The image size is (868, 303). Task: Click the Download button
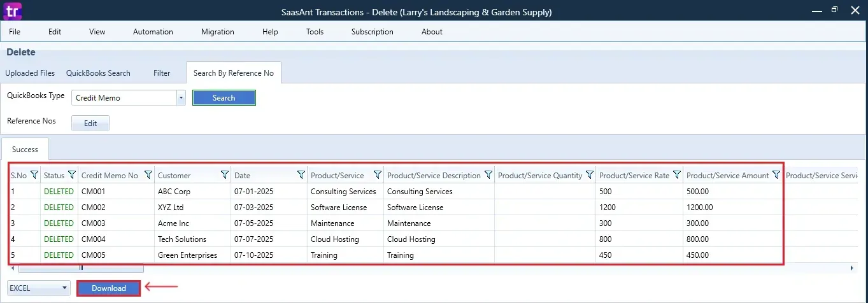[x=109, y=288]
